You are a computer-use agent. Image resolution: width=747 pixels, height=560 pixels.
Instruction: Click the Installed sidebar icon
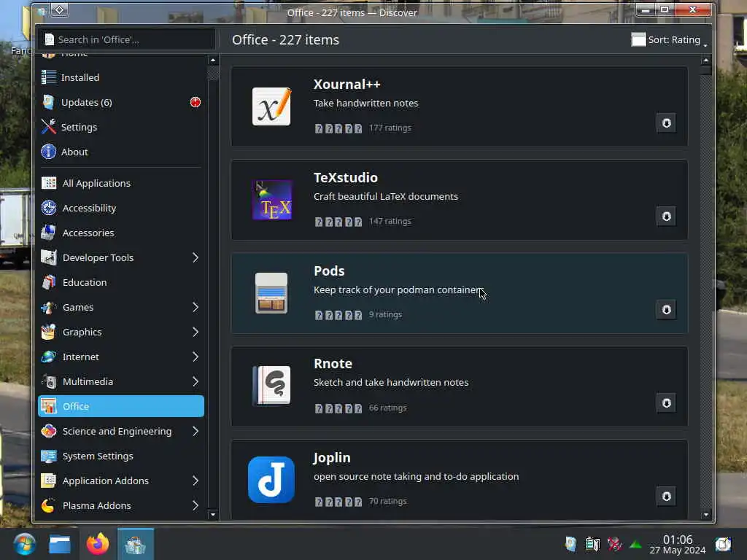49,77
